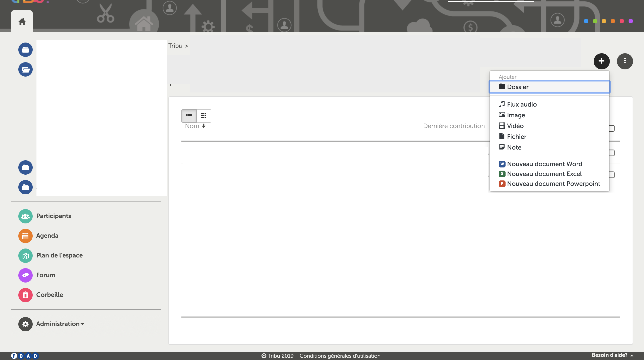Screen dimensions: 644x360
Task: Sort by Dernière contribution column
Action: point(454,126)
